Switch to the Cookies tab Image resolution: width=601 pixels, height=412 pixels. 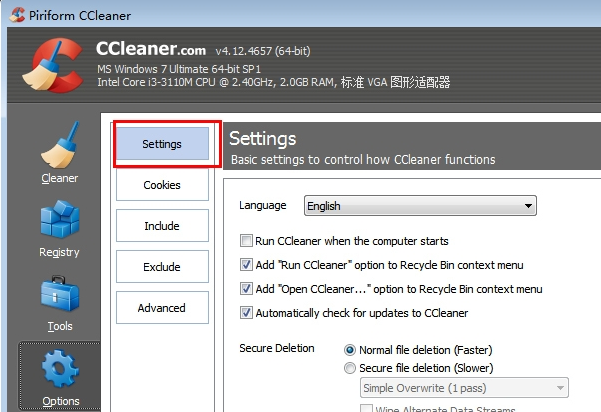[162, 185]
